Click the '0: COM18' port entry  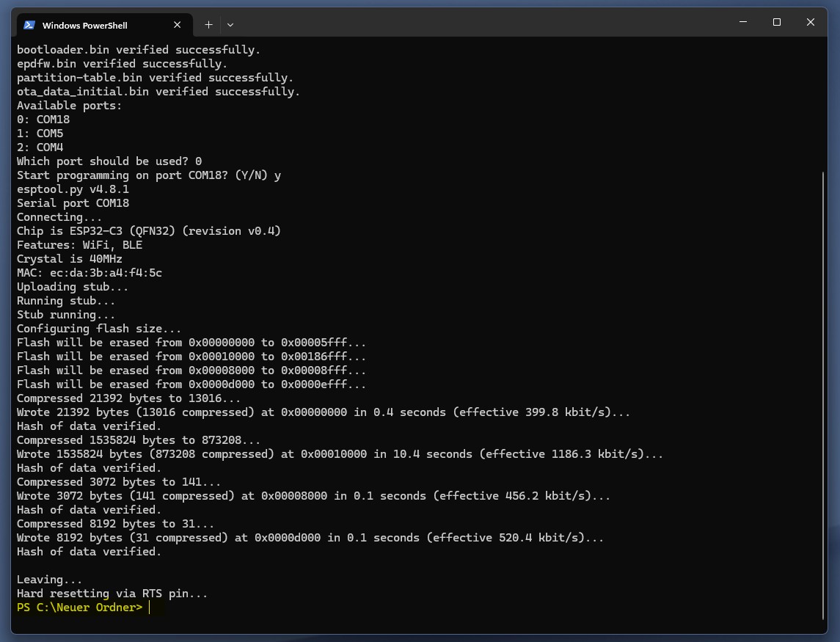click(43, 120)
